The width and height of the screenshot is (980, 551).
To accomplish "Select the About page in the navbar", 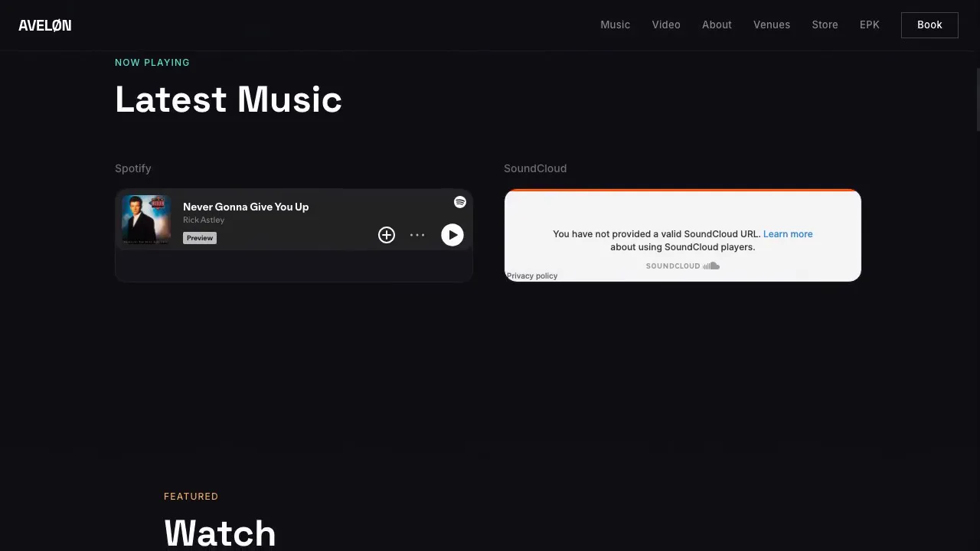I will [x=717, y=24].
